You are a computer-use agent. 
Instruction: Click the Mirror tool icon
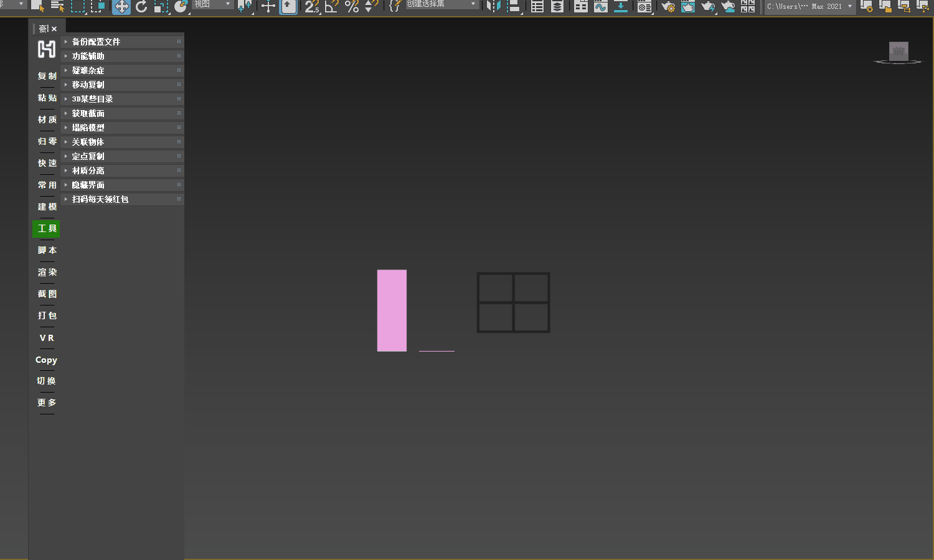pos(493,6)
